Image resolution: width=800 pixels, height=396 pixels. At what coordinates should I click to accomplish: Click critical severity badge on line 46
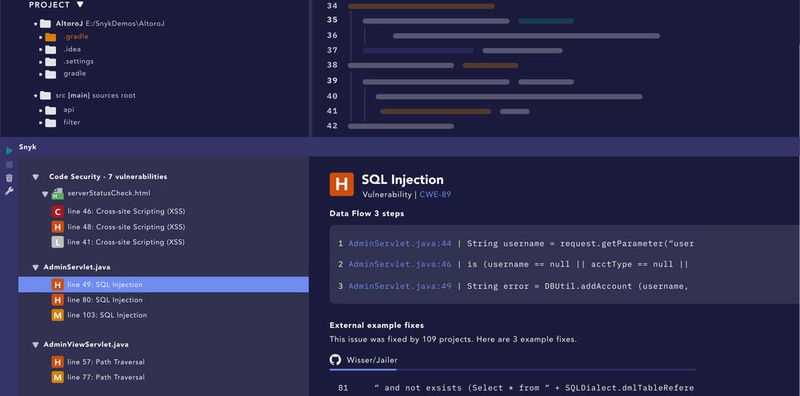pyautogui.click(x=58, y=211)
